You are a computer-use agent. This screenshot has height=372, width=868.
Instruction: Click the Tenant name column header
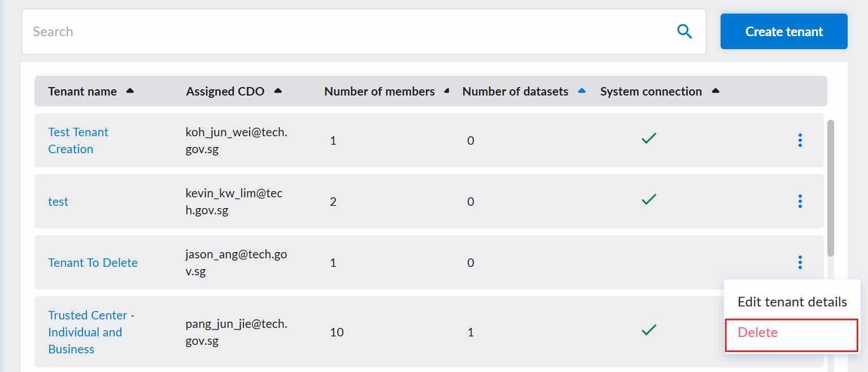pos(82,92)
